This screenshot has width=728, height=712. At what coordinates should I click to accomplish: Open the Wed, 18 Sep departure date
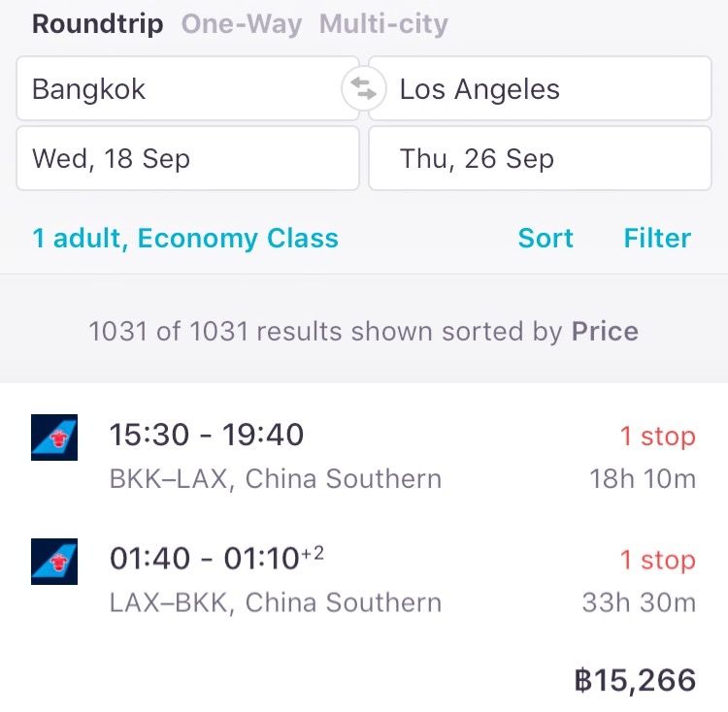[186, 159]
